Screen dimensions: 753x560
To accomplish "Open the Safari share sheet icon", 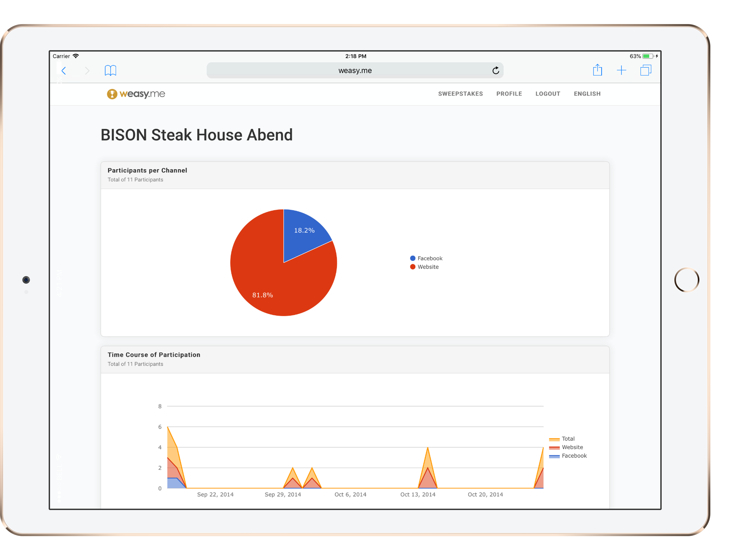I will coord(597,70).
